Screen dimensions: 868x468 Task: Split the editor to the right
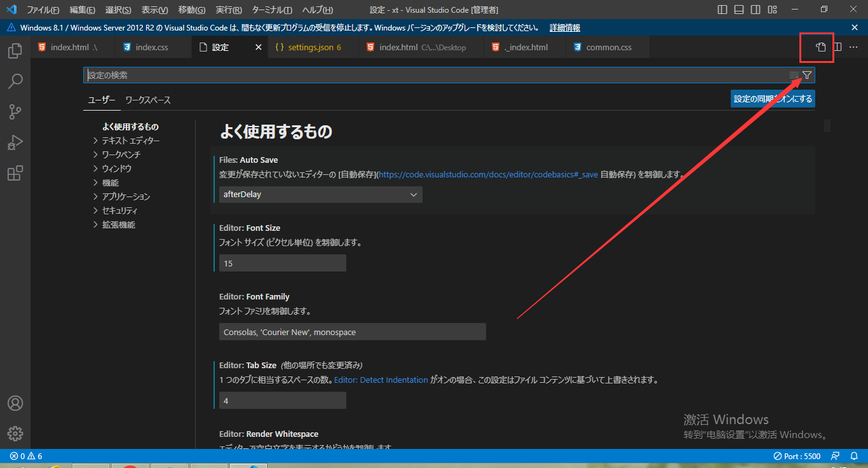tap(837, 47)
